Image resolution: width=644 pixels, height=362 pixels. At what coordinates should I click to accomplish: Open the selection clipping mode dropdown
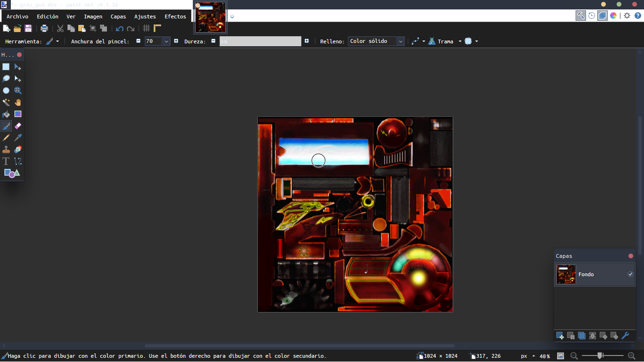click(x=471, y=41)
